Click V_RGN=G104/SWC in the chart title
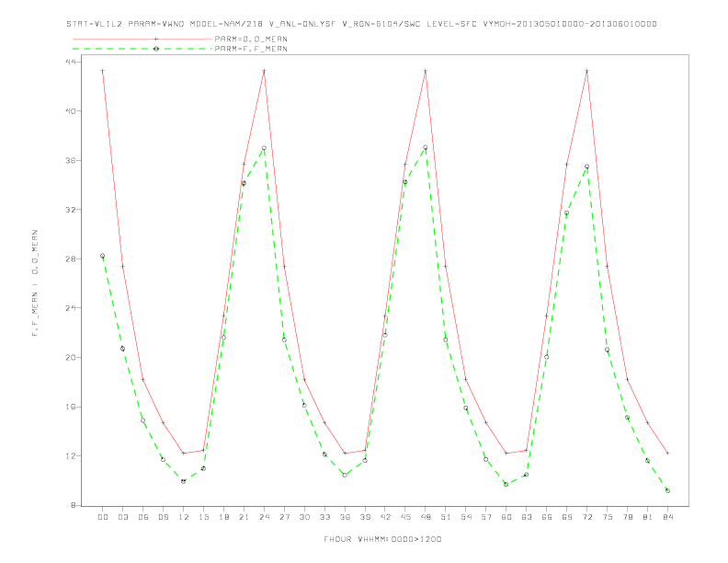This screenshot has height=563, width=728. pos(381,24)
